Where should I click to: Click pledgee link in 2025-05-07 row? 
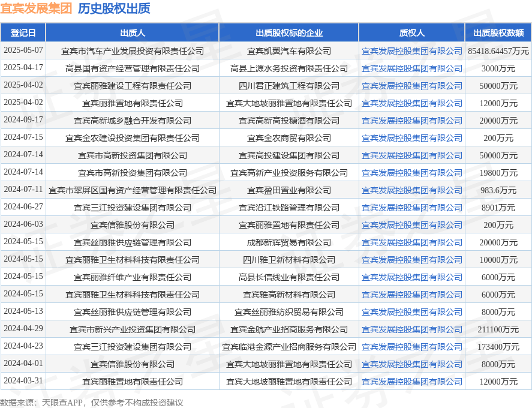pos(412,51)
